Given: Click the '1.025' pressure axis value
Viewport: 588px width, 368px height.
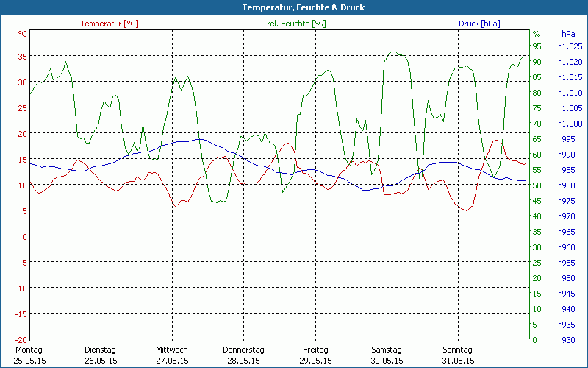Looking at the screenshot, I should (572, 46).
